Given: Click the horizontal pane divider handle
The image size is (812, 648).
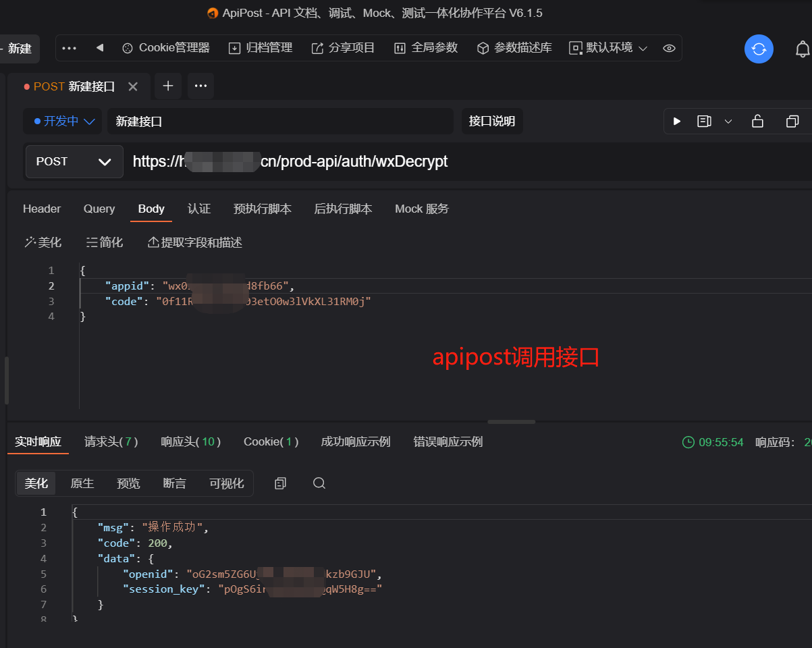Looking at the screenshot, I should tap(512, 422).
